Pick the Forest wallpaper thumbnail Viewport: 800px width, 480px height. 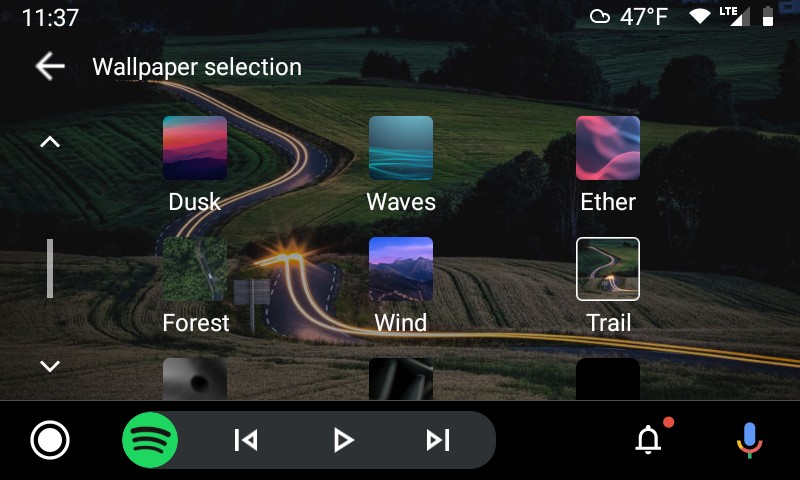[x=195, y=269]
